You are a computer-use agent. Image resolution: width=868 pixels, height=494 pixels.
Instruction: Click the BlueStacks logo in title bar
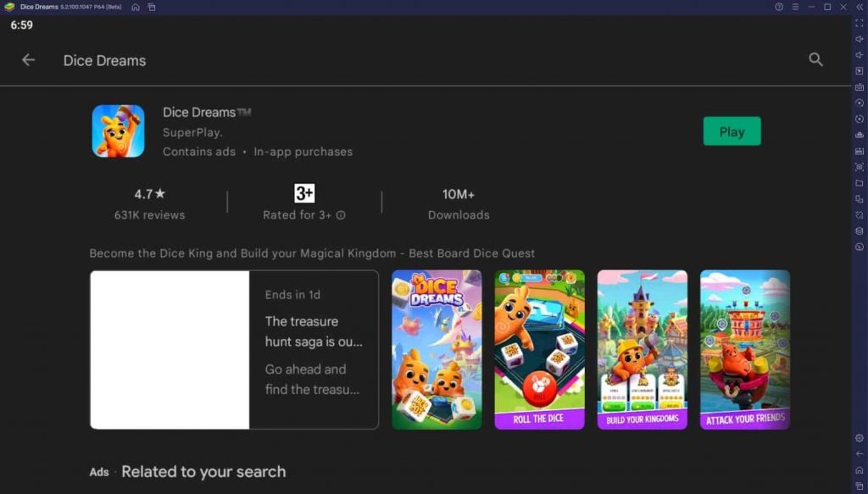click(8, 7)
